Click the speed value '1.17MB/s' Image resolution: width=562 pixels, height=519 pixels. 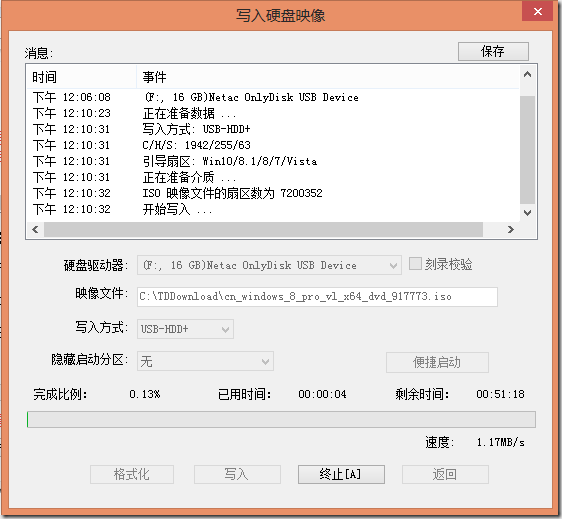501,442
